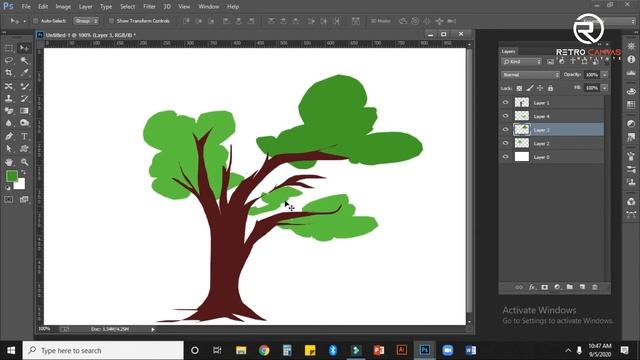Select the Hand tool

(9, 162)
